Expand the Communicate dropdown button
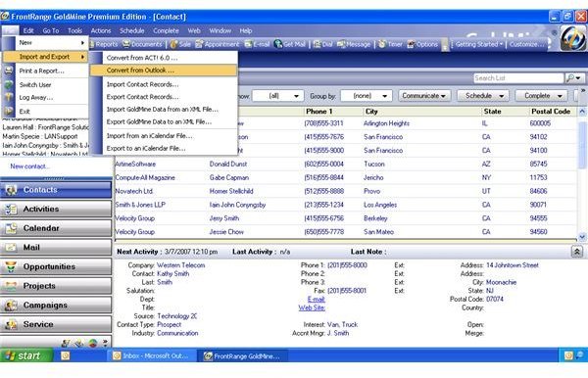This screenshot has width=588, height=378. coord(424,96)
